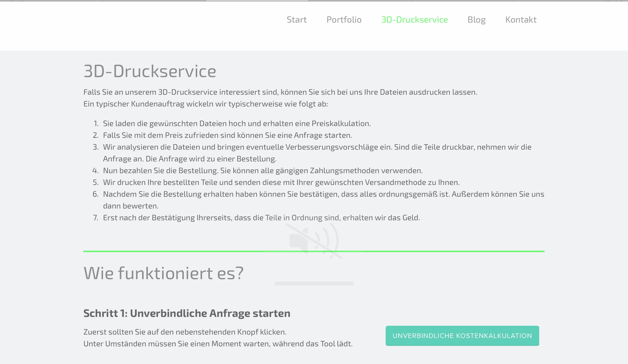Open the Blog navigation link

tap(476, 20)
